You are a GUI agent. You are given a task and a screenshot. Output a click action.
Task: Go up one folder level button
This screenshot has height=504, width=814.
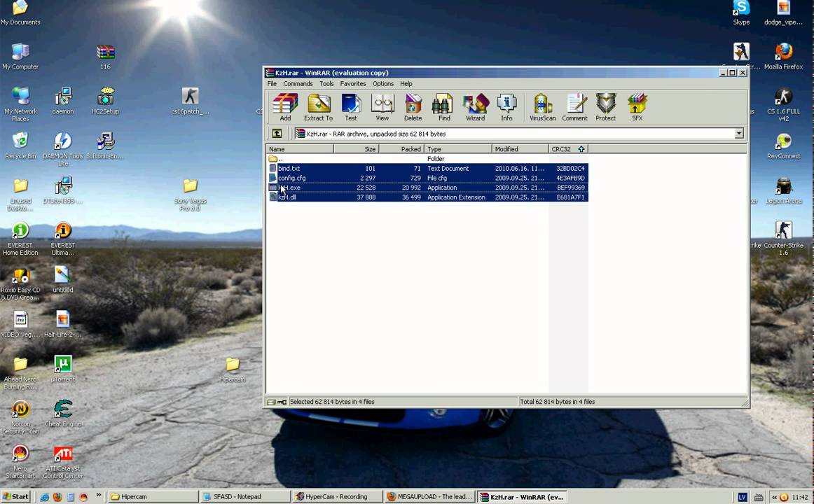pyautogui.click(x=277, y=134)
